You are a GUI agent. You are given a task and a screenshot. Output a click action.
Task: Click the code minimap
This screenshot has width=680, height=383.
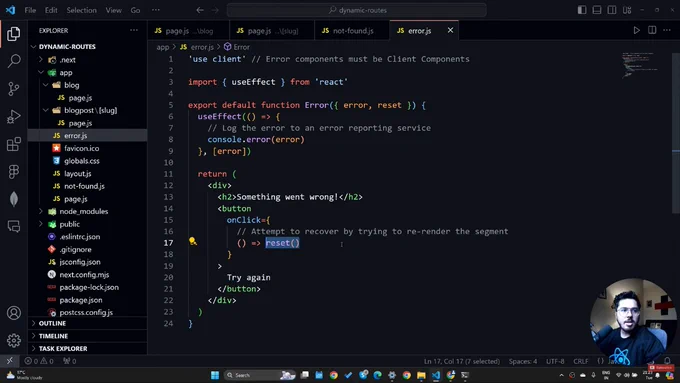click(x=640, y=65)
